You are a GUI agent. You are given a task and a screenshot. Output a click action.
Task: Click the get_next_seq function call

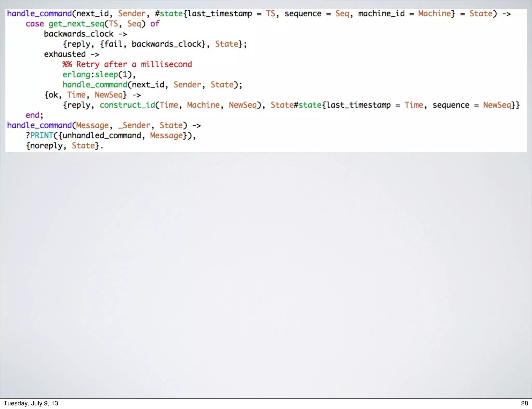point(76,24)
